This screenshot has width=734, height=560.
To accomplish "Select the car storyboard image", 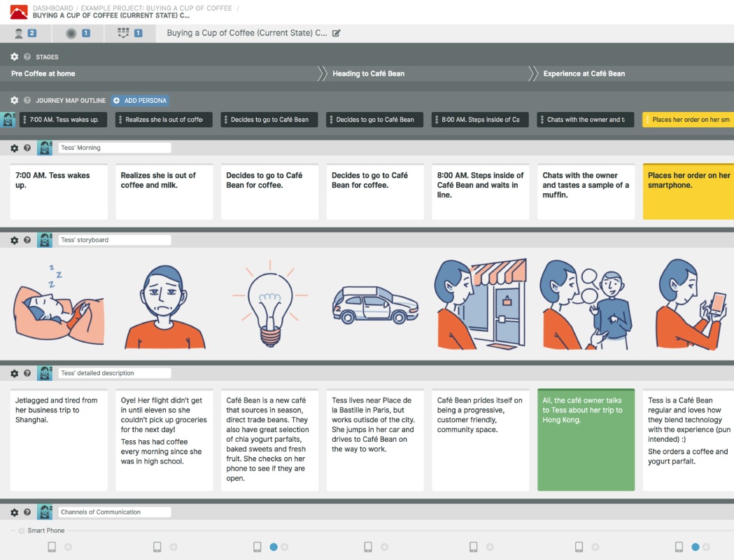I will click(376, 304).
